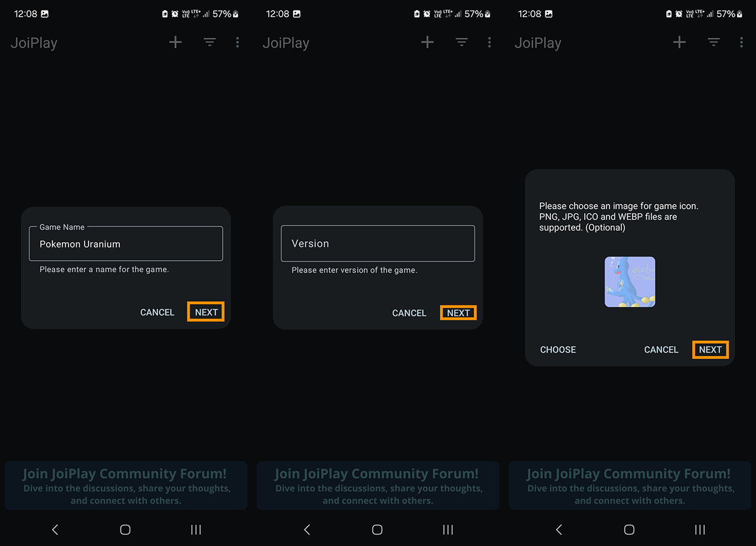Tap the blue Pokemon game icon thumbnail
Viewport: 756px width, 546px height.
tap(630, 282)
